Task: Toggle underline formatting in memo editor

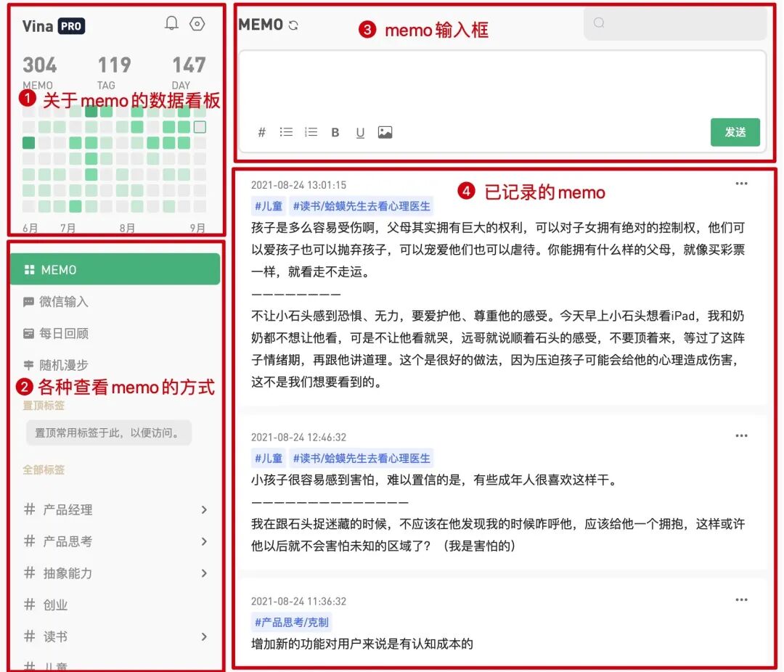Action: point(360,133)
